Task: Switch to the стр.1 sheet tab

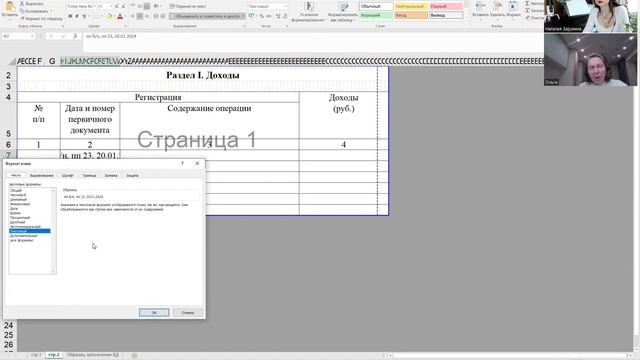Action: 36,355
